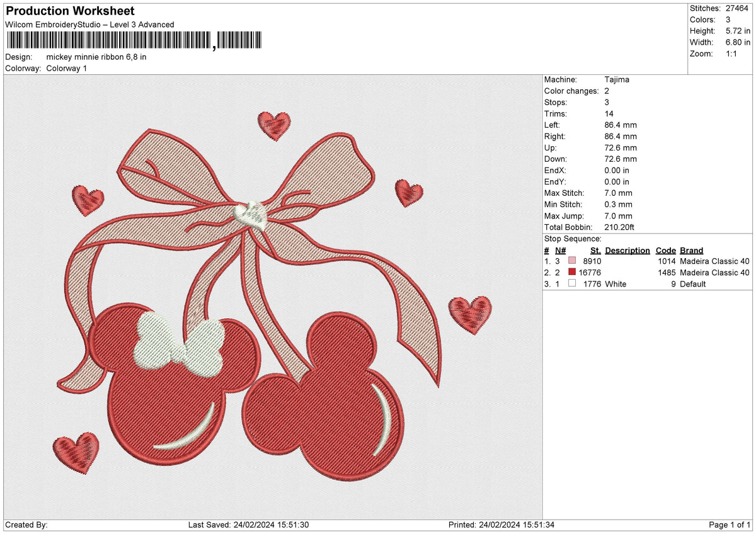Click the pink thread swatch for code 1014
Screen dimensions: 756x534
click(572, 261)
